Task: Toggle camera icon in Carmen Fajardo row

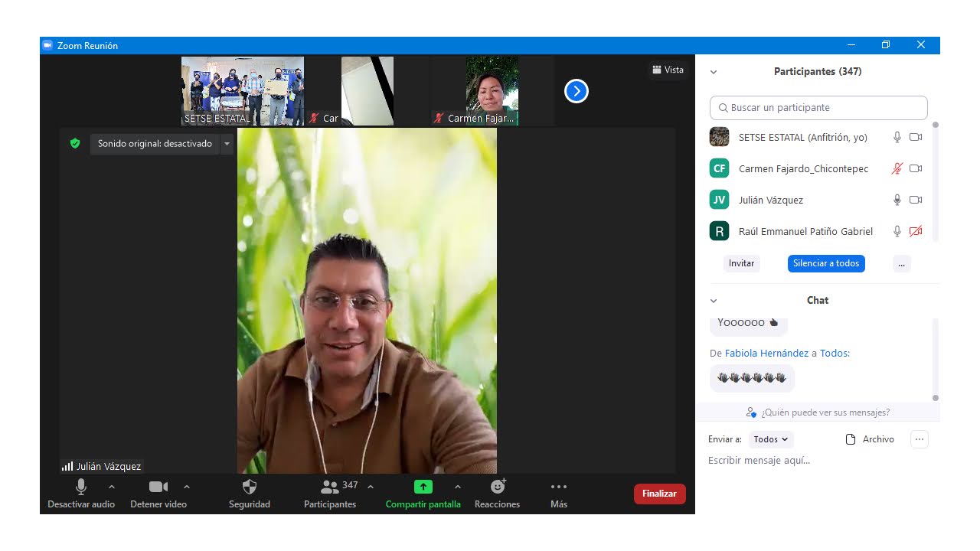Action: click(x=916, y=168)
